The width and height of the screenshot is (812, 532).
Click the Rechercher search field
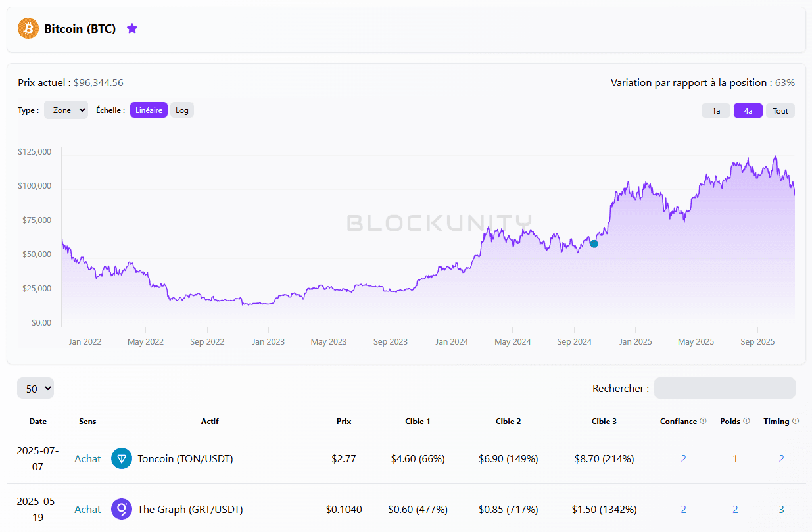[725, 388]
